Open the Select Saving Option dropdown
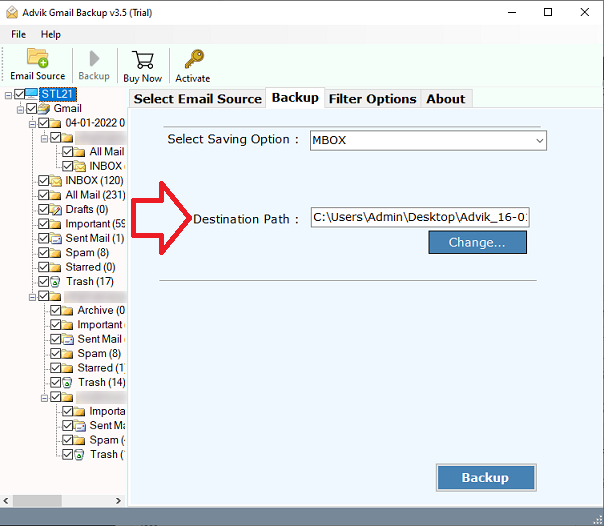Viewport: 604px width, 526px height. (428, 141)
